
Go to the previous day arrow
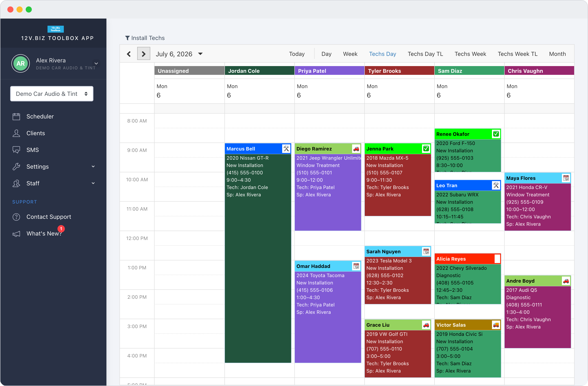pos(129,54)
